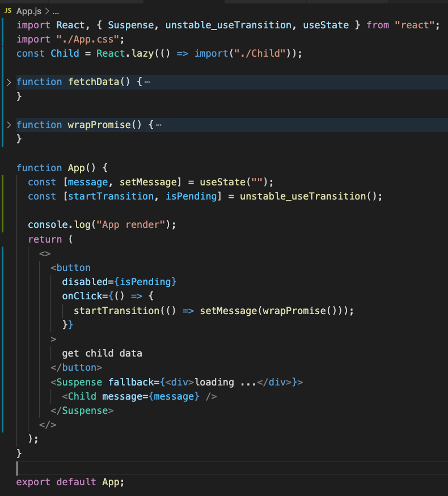
Task: Expand the folded fetchData function
Action: (9, 82)
